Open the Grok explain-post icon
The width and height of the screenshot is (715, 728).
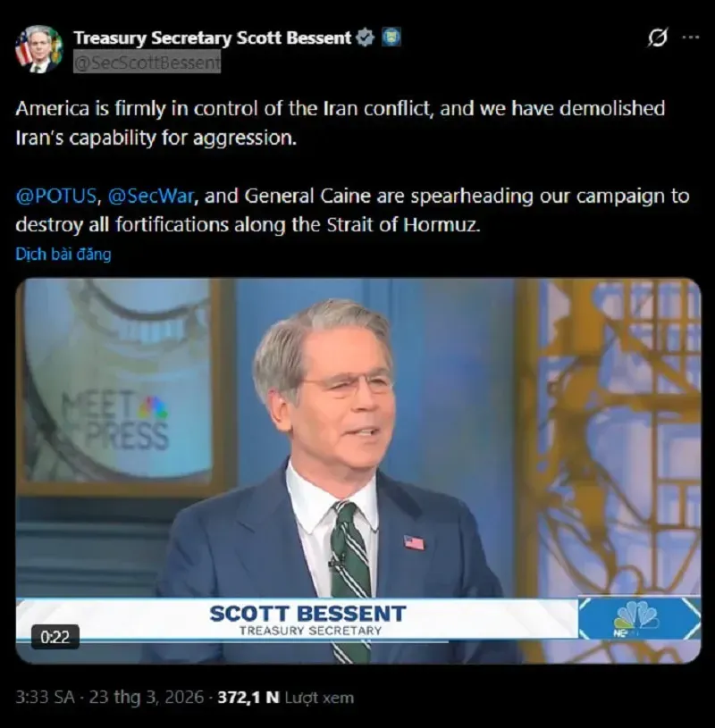(x=658, y=38)
